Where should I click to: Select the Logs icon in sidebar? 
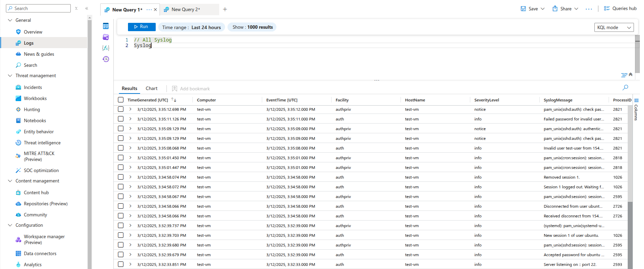(x=18, y=43)
